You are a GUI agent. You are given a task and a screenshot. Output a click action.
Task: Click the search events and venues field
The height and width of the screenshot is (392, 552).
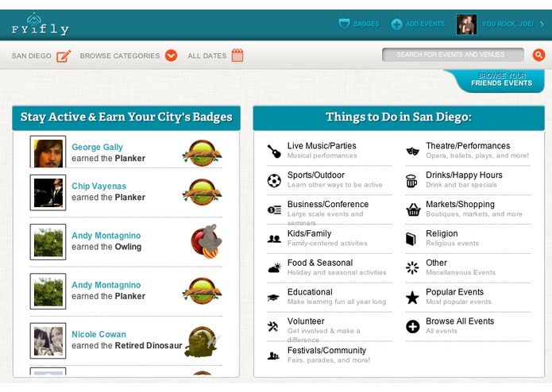pyautogui.click(x=453, y=55)
